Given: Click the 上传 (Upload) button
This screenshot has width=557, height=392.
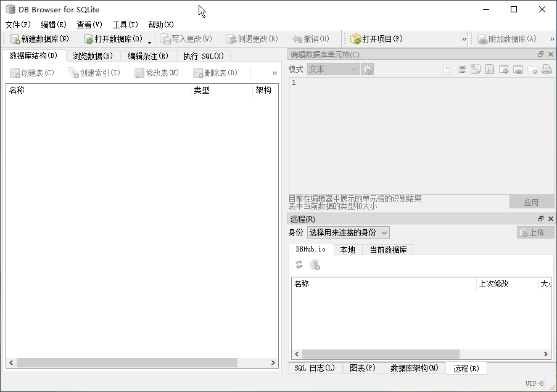Looking at the screenshot, I should pyautogui.click(x=535, y=232).
